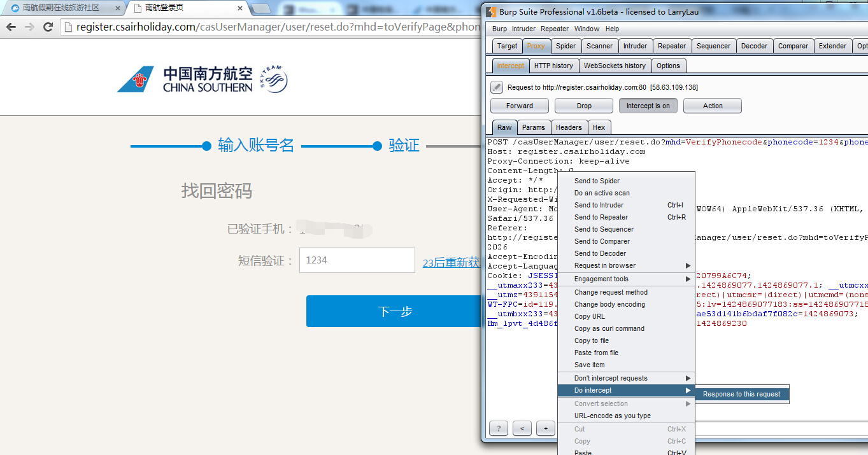Choose Send to Repeater from context menu
Screen dimensions: 868x455
click(x=626, y=217)
